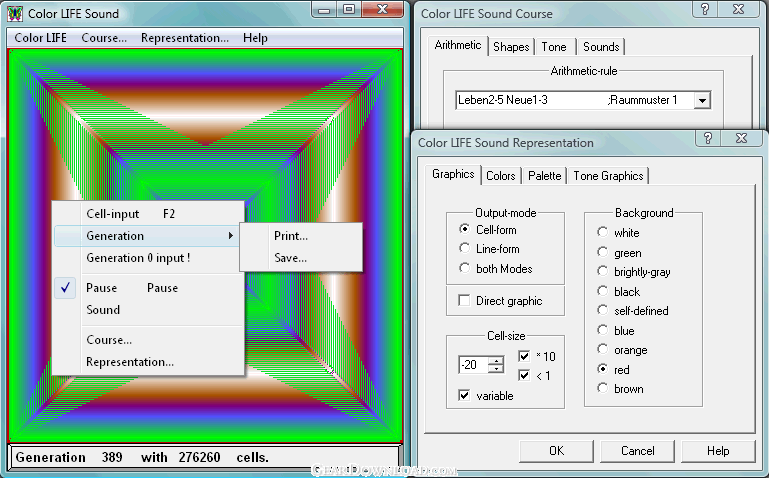This screenshot has height=478, width=769.
Task: Choose brightly-gray background
Action: (x=634, y=272)
